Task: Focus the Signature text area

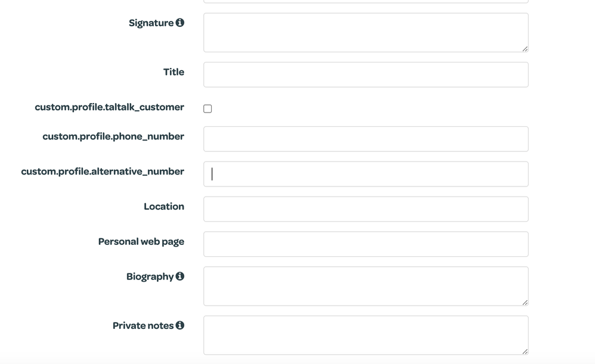Action: point(365,32)
